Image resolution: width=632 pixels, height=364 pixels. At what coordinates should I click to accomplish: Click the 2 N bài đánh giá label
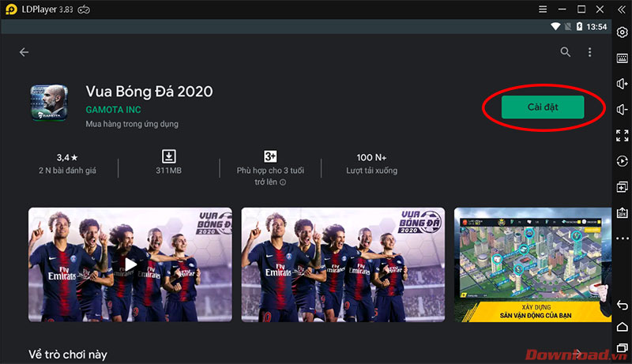point(67,171)
